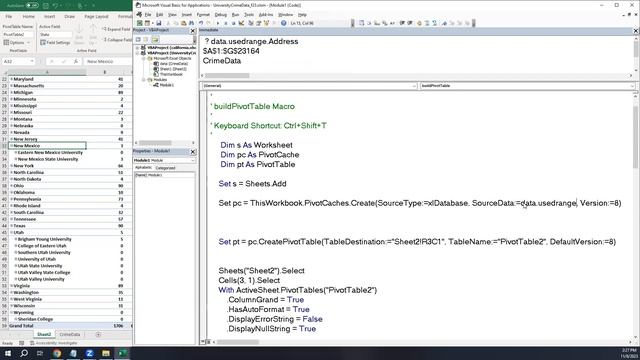Collapse the Utah pivot row
Image resolution: width=640 pixels, height=360 pixels.
coord(11,232)
